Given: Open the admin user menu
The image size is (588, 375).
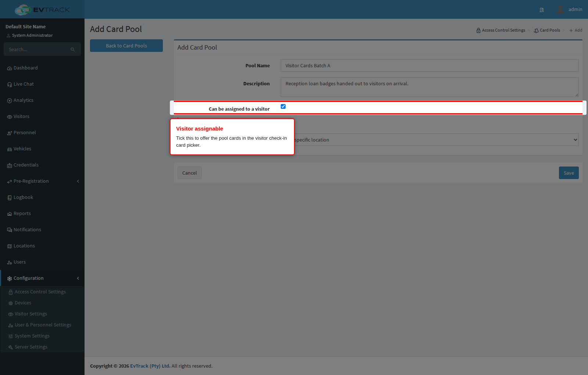Looking at the screenshot, I should [569, 10].
